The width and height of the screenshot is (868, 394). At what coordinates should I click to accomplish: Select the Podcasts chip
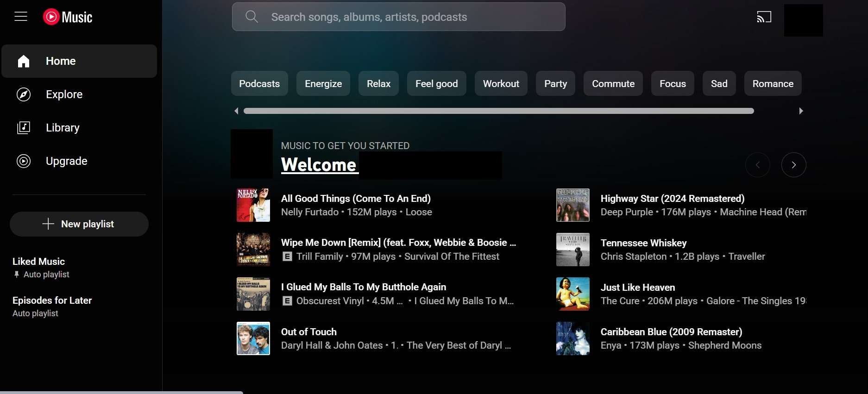[259, 83]
